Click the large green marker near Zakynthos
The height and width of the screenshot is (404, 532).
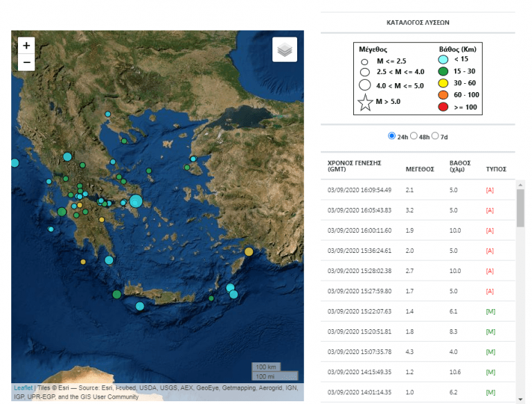(62, 212)
